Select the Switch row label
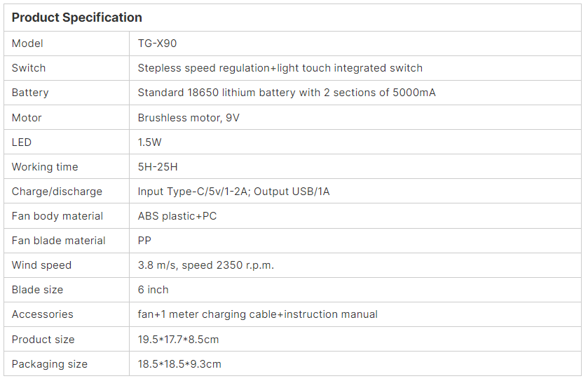Image resolution: width=588 pixels, height=381 pixels. pos(29,68)
